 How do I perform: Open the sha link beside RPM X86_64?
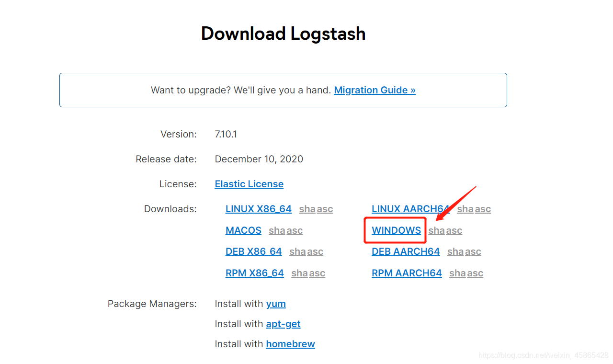[x=299, y=273]
